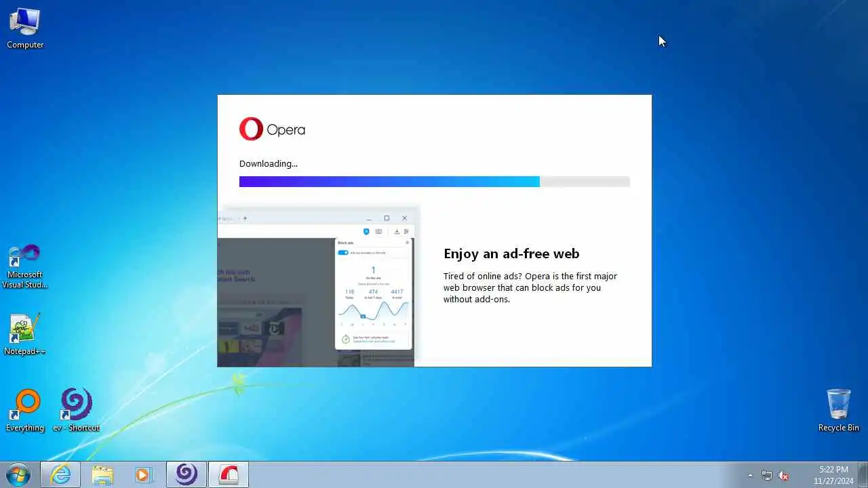
Task: Select the Microsoft Visual Studio shortcut
Action: coord(24,267)
